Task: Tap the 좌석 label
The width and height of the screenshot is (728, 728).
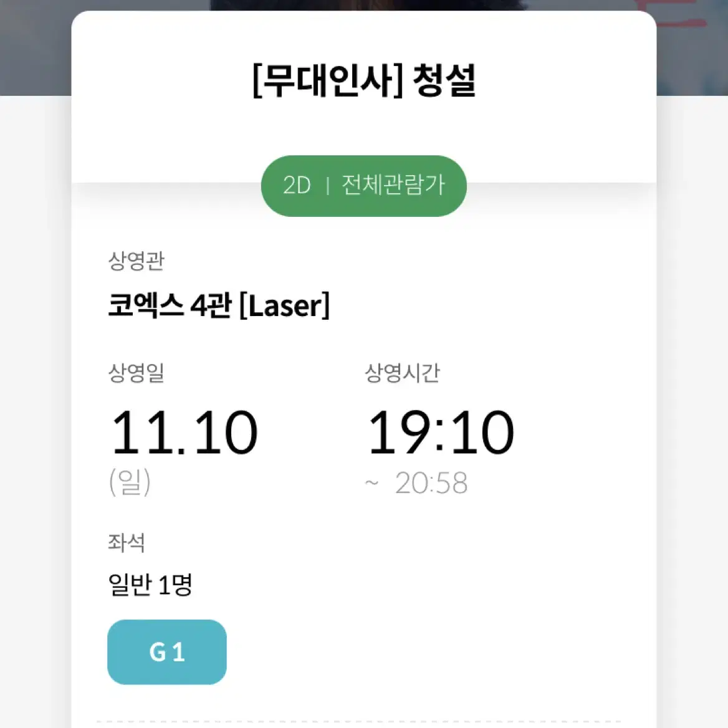Action: coord(127,542)
